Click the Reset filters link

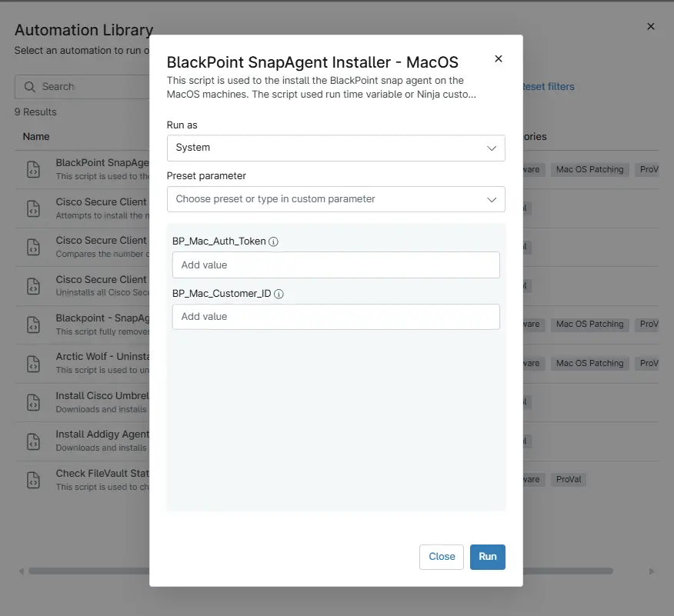point(548,87)
